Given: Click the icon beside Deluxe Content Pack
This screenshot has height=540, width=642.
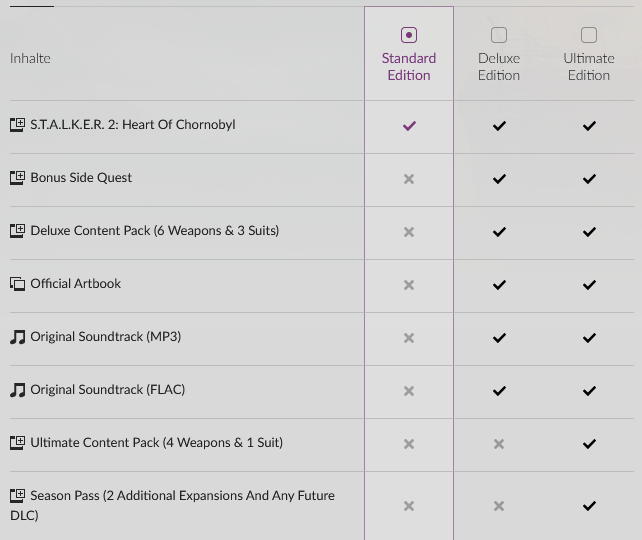Looking at the screenshot, I should [17, 231].
